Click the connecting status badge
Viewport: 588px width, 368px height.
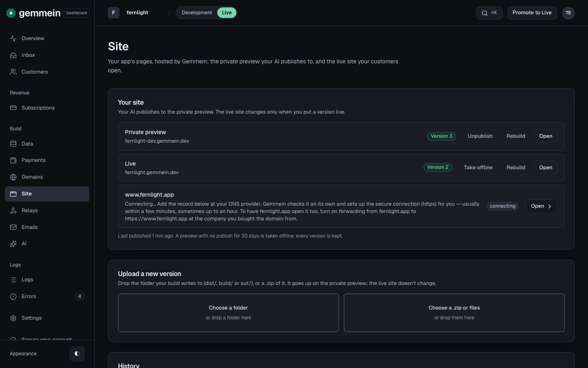503,206
